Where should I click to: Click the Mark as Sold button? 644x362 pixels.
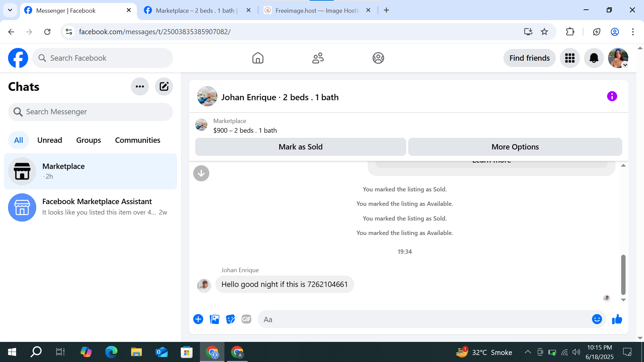[x=301, y=147]
